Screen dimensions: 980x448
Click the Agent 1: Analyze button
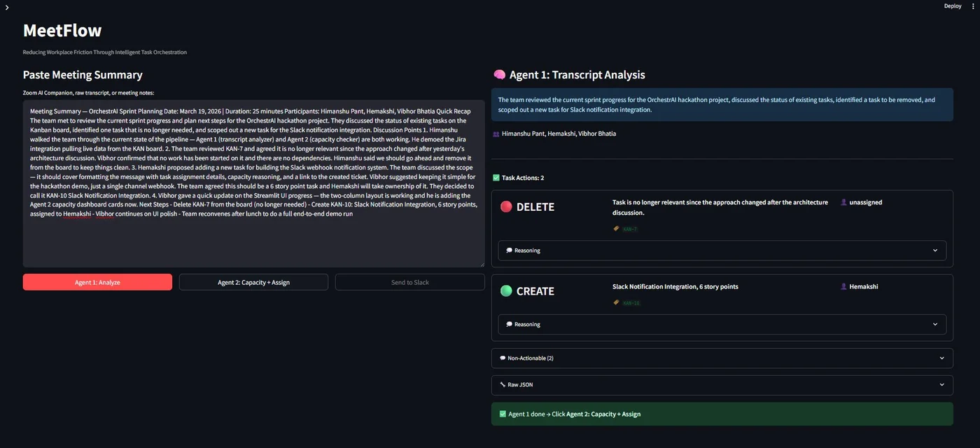click(x=97, y=281)
